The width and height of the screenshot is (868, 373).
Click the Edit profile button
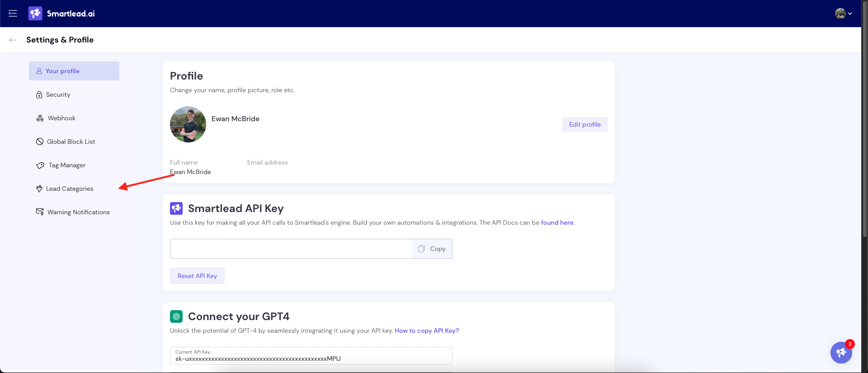pos(585,124)
